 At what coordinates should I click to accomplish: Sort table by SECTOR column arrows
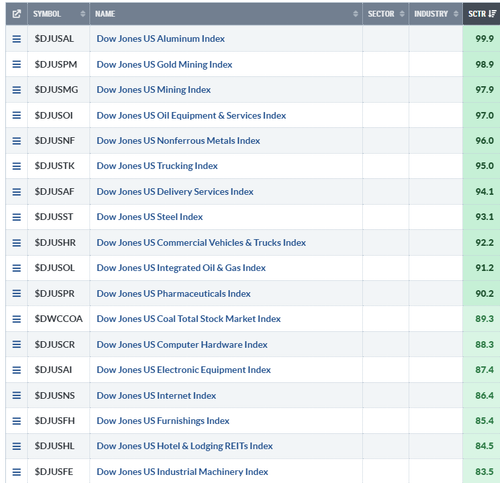point(402,14)
